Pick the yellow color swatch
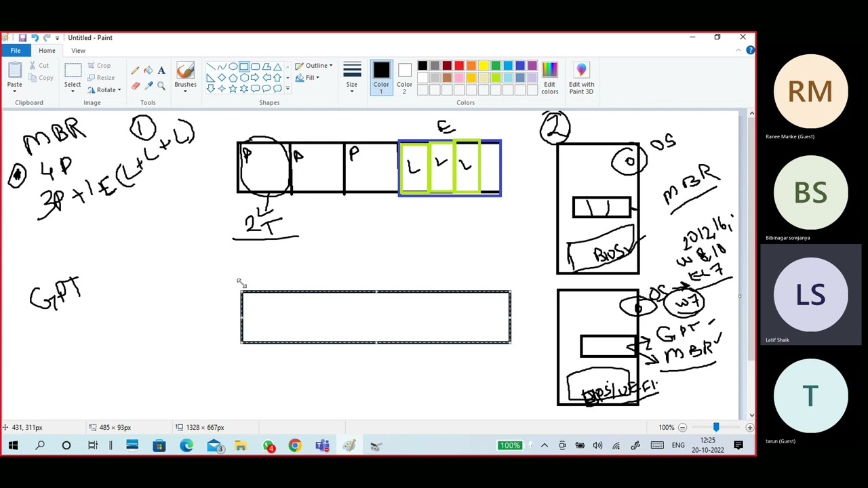Image resolution: width=868 pixels, height=488 pixels. pos(484,66)
